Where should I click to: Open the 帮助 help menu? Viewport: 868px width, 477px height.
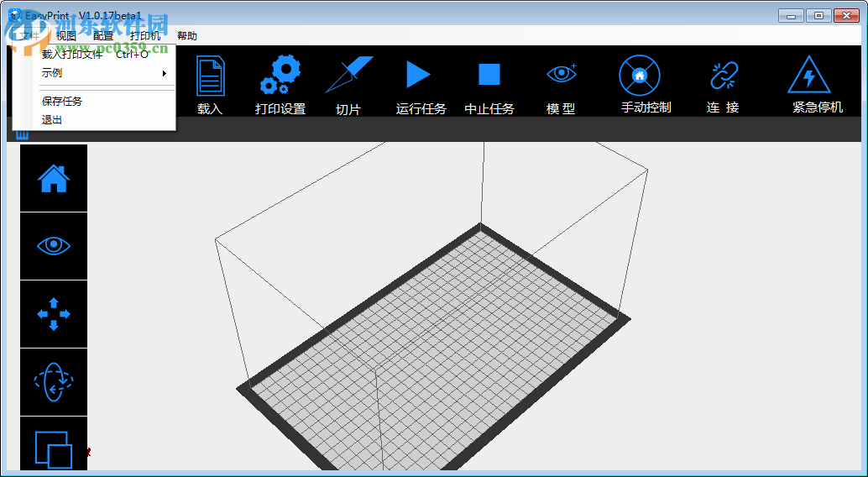[187, 36]
